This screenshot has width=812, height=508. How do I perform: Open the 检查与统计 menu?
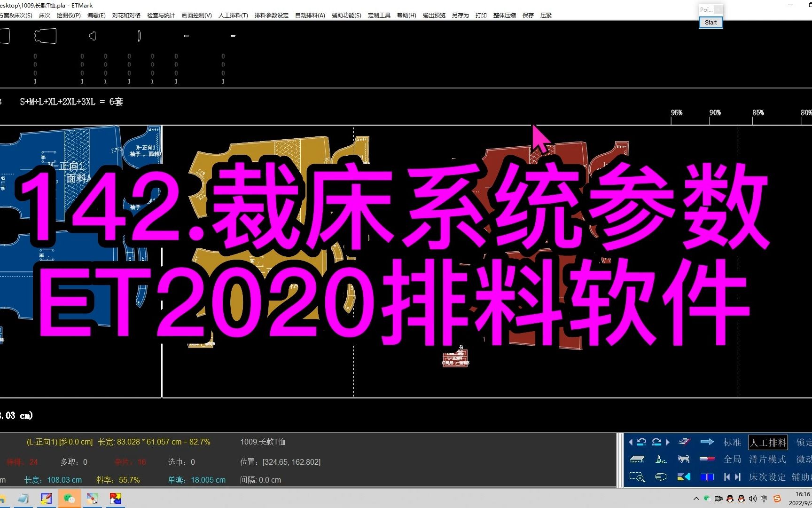click(161, 16)
